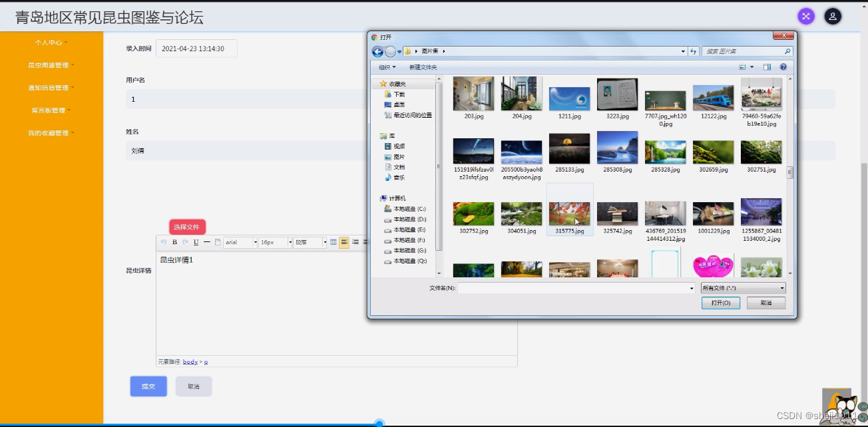Click the pink 选择文件 button
Screen dimensions: 868x427
[x=187, y=227]
